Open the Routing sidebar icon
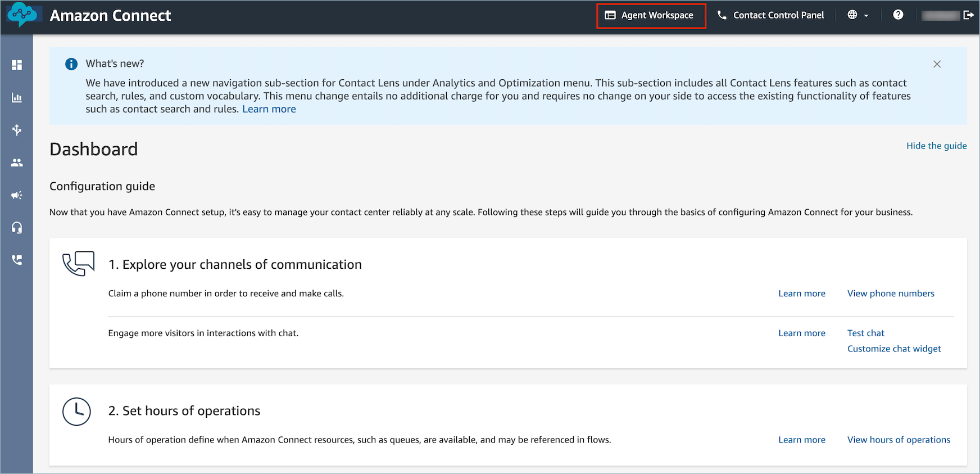This screenshot has height=474, width=980. tap(17, 130)
